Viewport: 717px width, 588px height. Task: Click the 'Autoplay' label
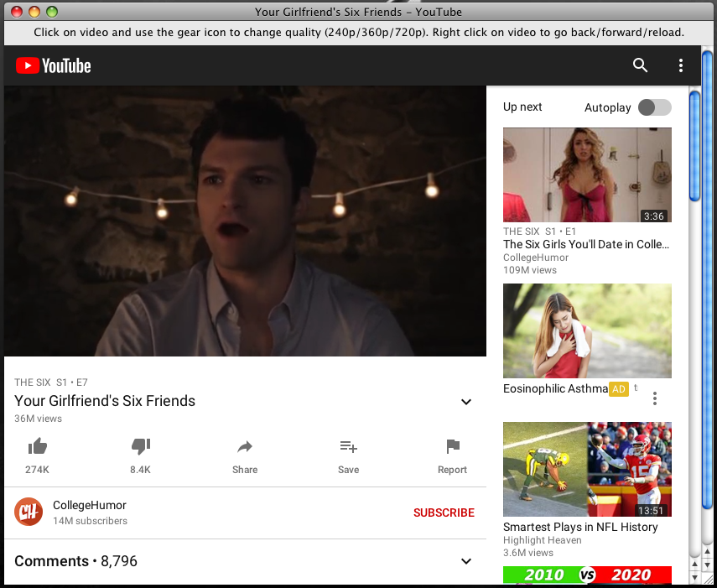(x=608, y=108)
